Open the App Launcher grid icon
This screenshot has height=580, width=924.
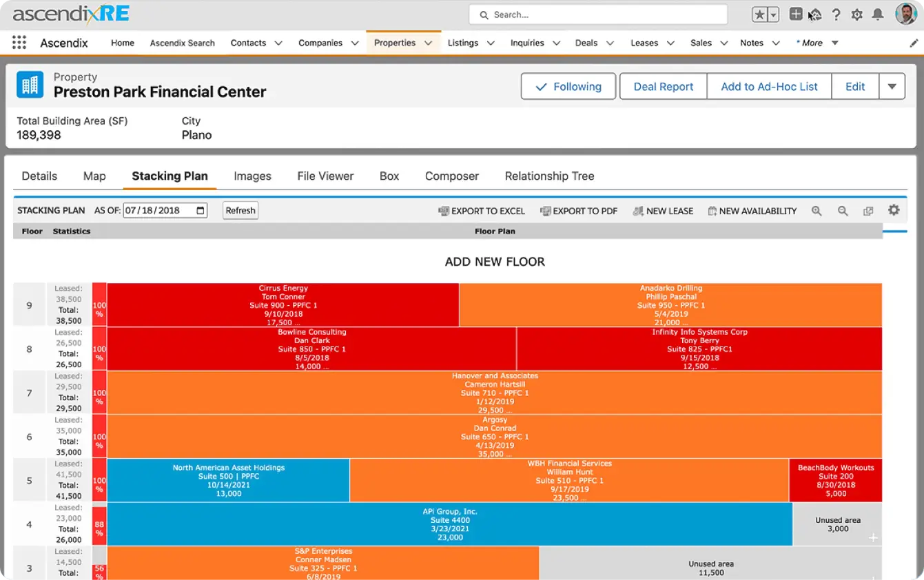point(19,43)
